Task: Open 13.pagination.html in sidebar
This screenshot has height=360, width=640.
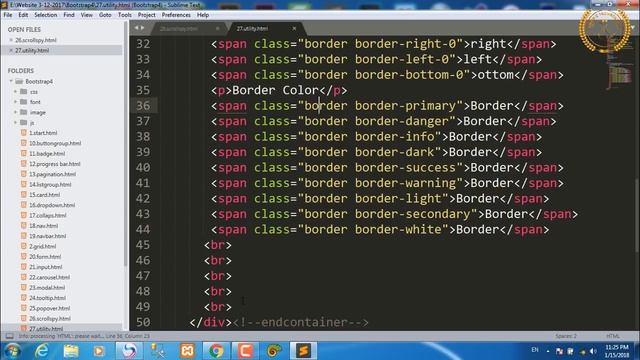Action: coord(52,174)
